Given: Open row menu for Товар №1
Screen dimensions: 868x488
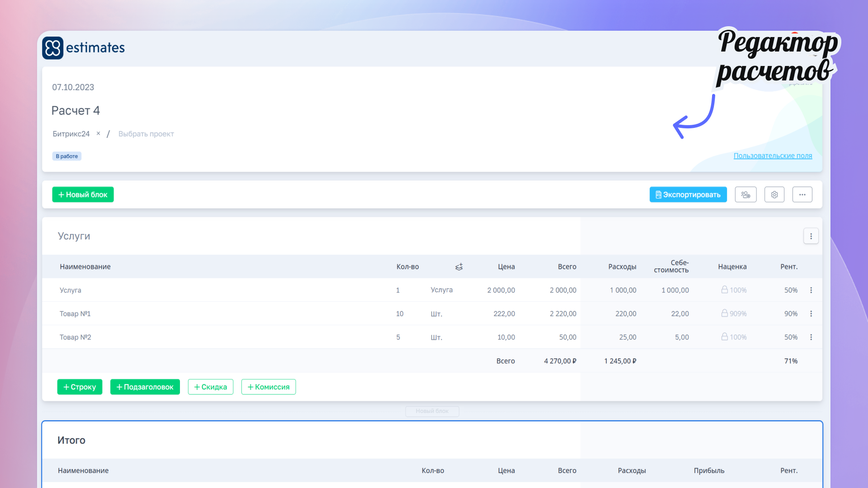Looking at the screenshot, I should click(811, 314).
